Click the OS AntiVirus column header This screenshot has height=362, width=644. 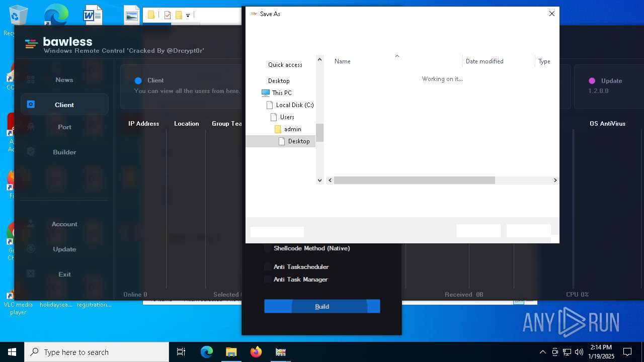[x=608, y=124]
